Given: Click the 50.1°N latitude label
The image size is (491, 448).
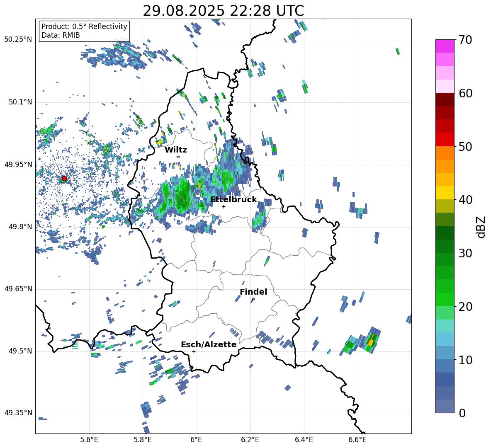Looking at the screenshot, I should click(20, 102).
